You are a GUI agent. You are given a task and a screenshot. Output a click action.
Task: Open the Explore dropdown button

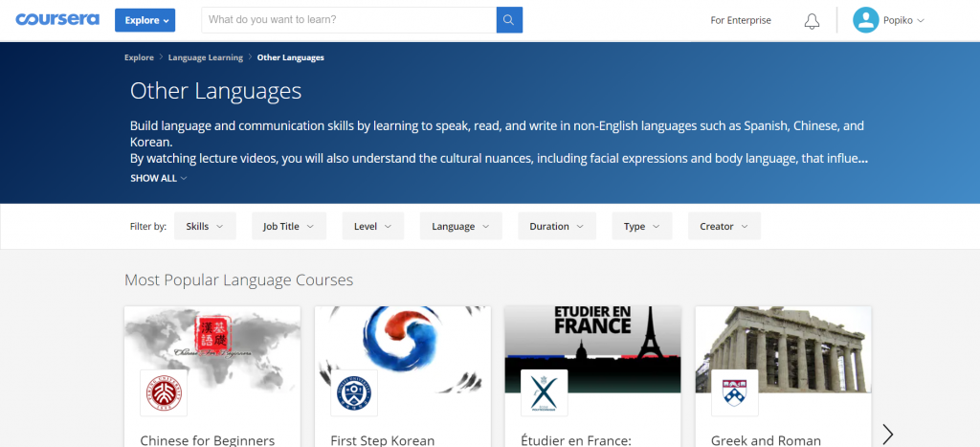(145, 20)
